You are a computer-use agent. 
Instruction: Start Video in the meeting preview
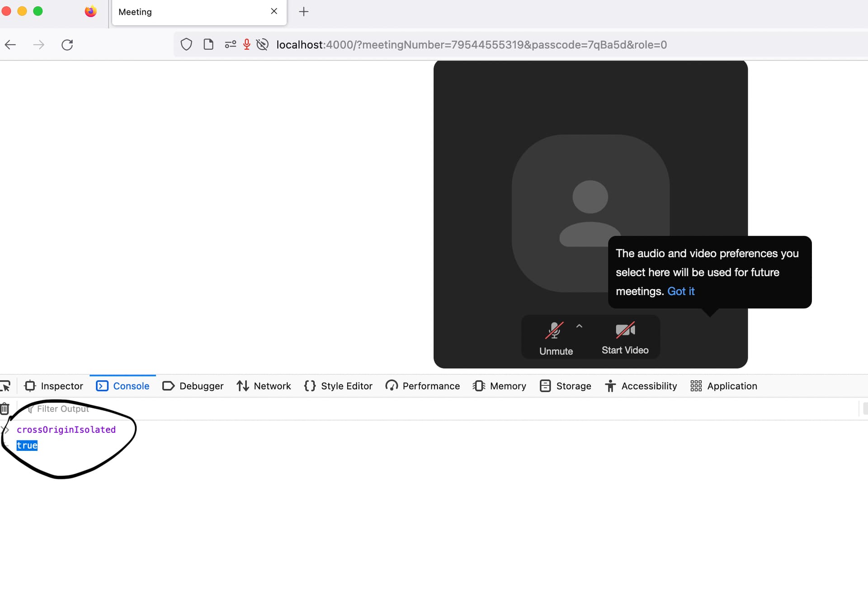[x=625, y=338]
